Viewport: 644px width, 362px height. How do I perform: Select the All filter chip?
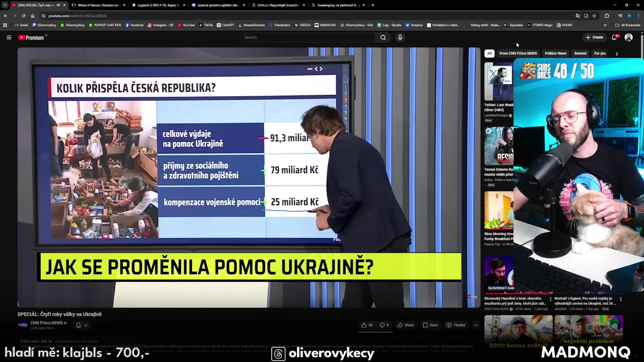pos(489,53)
